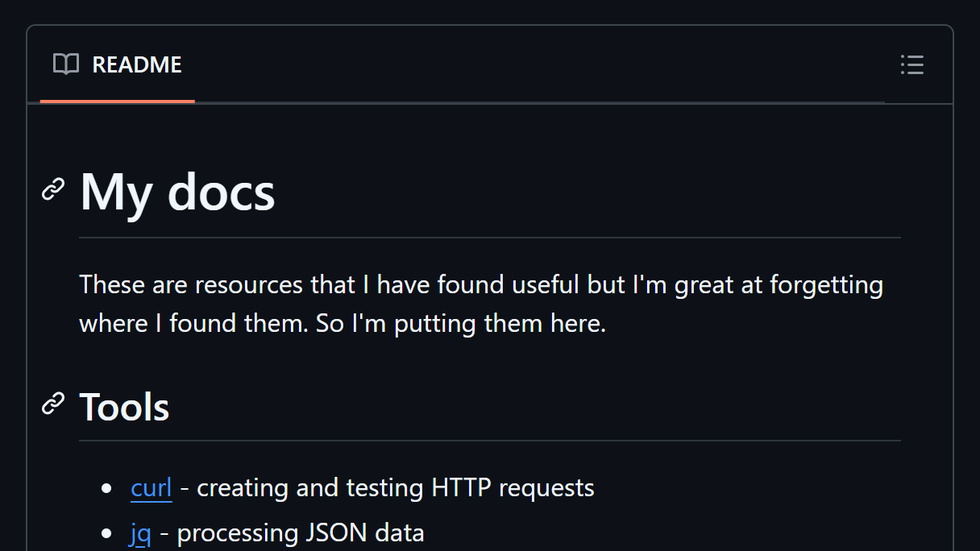Click the anchor link icon beside My docs
Viewport: 980px width, 551px height.
click(53, 190)
